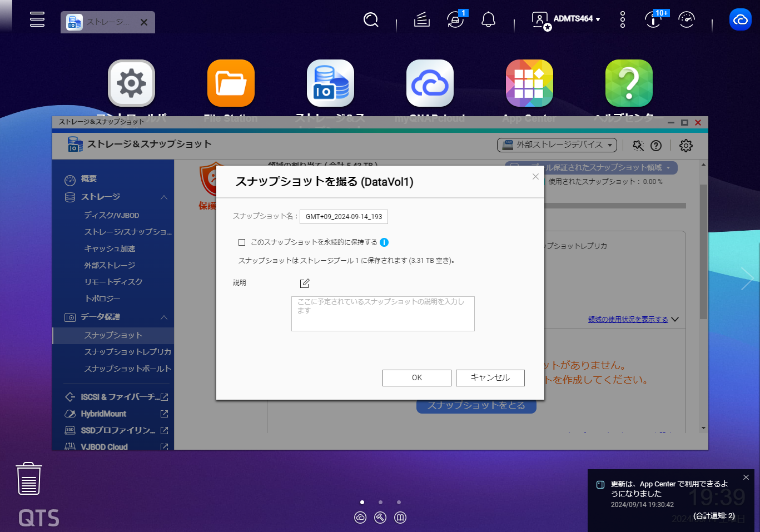This screenshot has height=532, width=760.
Task: Open the desktop Trash bin icon
Action: click(29, 478)
